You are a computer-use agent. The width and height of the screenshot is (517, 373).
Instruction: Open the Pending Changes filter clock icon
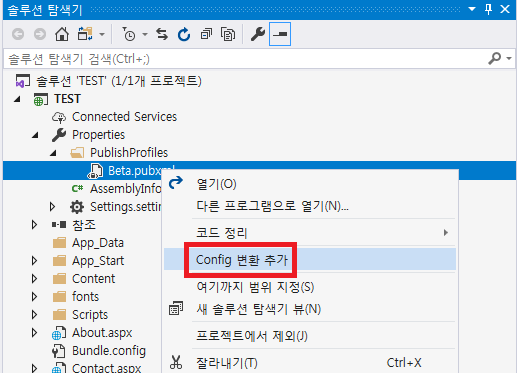tap(129, 34)
